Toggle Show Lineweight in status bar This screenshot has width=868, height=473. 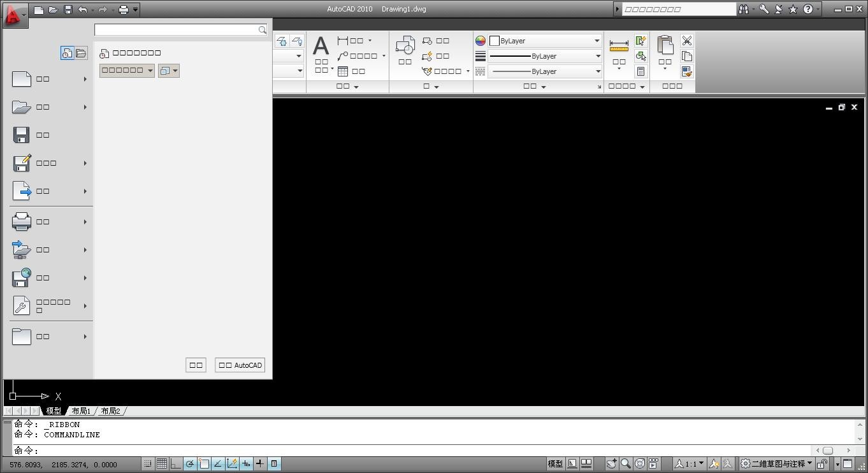(260, 463)
